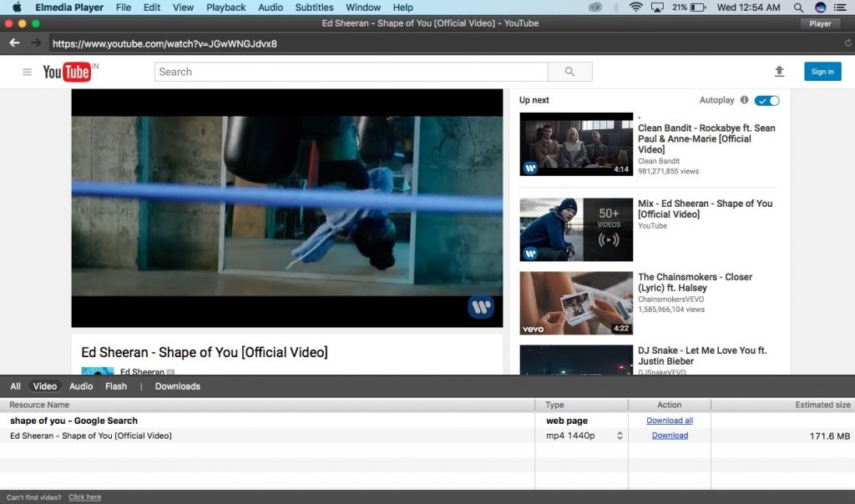The width and height of the screenshot is (855, 504).
Task: Click the Sign in button
Action: tap(822, 72)
